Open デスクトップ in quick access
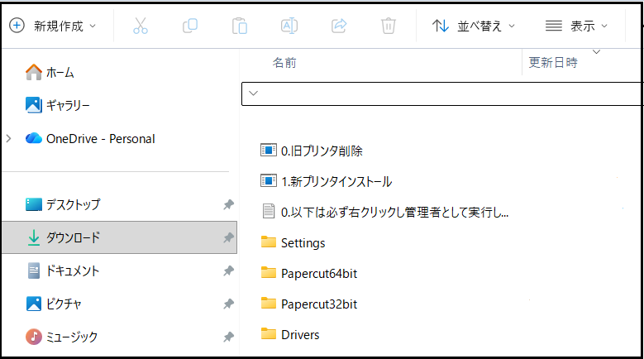Viewport: 644px width, 359px height. (x=73, y=204)
